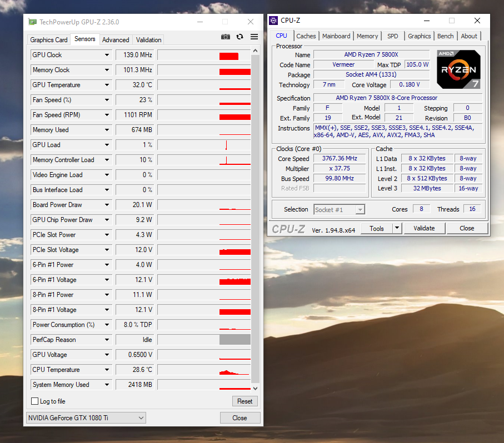The height and width of the screenshot is (443, 504).
Task: Open the NVIDIA GeForce GTX 1080 Ti selector
Action: click(86, 417)
